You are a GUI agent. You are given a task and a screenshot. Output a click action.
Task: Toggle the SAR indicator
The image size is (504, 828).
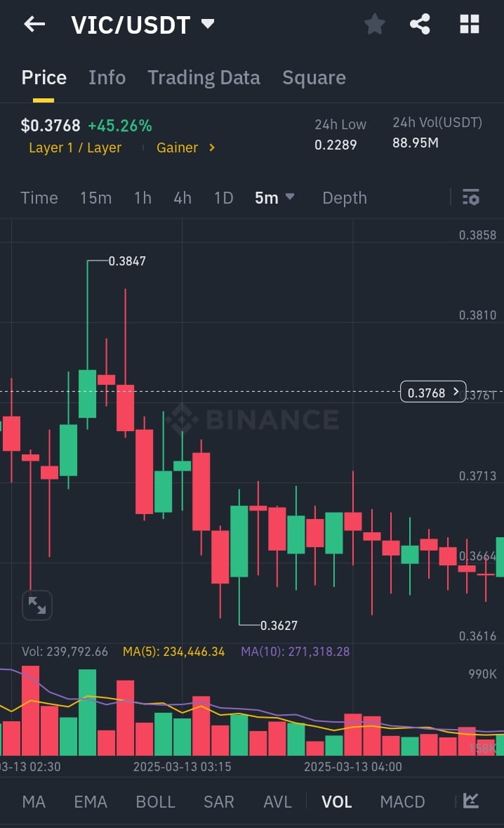pos(218,801)
